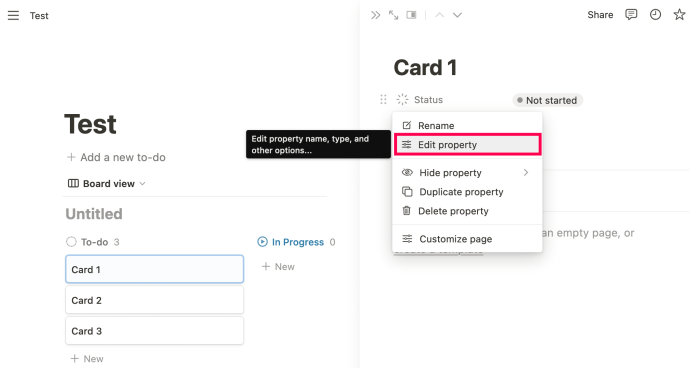Go to previous card with up arrow

439,15
